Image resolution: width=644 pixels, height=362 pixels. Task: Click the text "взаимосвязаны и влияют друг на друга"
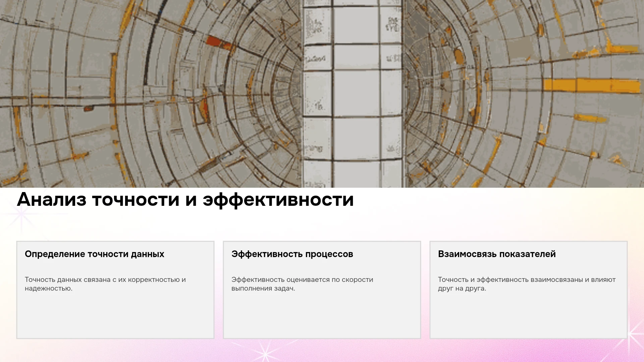click(x=527, y=284)
